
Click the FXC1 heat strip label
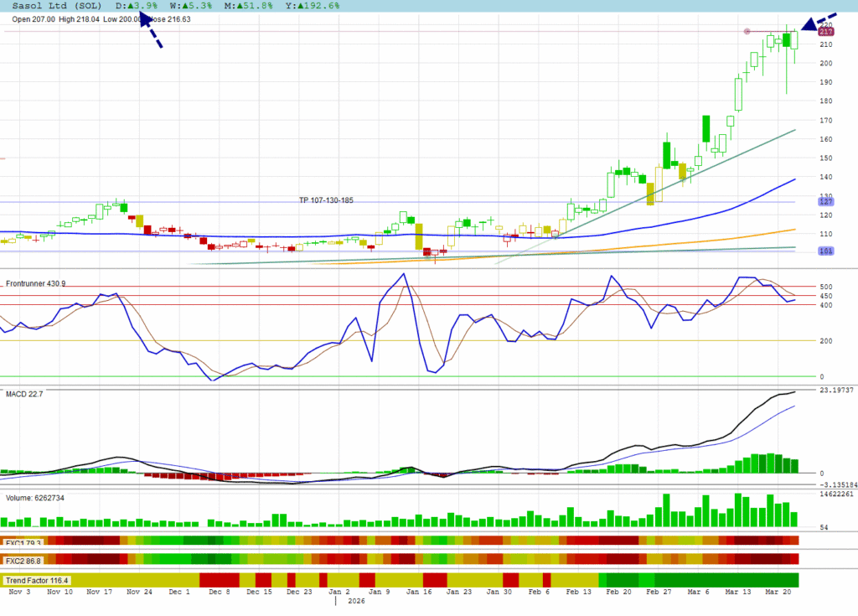tap(23, 542)
